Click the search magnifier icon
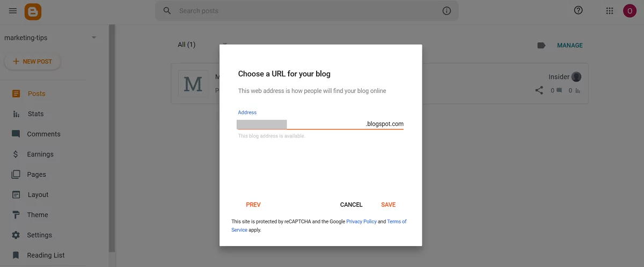This screenshot has height=267, width=644. pyautogui.click(x=167, y=11)
